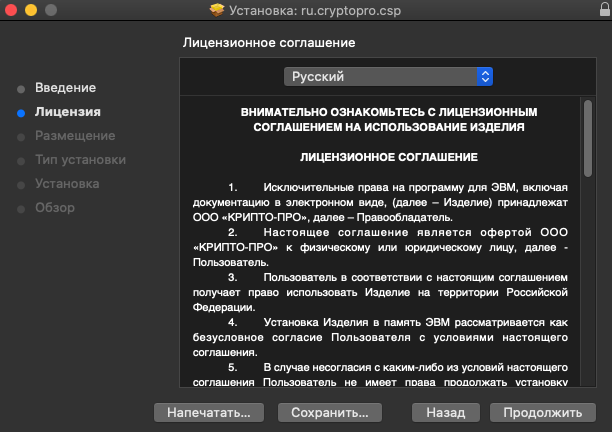The height and width of the screenshot is (432, 612).
Task: Select the Тип установки step in the sidebar
Action: click(80, 160)
